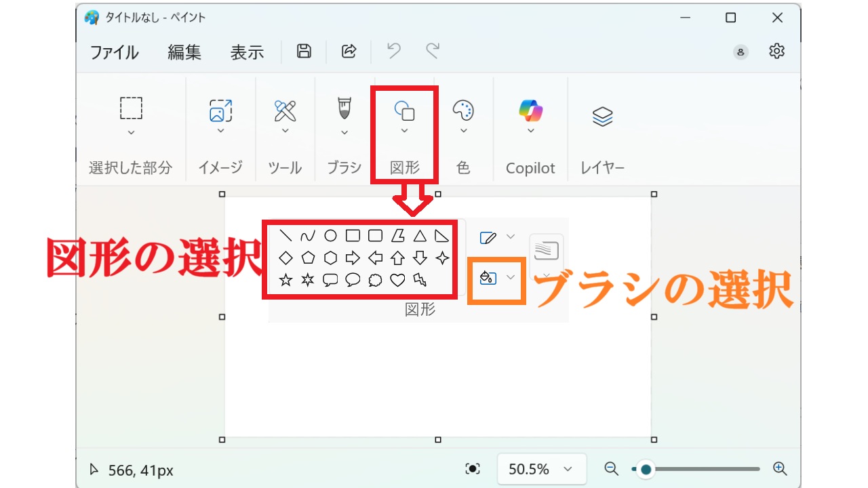The image size is (868, 488).
Task: Select the up arrow shape
Action: click(x=397, y=258)
